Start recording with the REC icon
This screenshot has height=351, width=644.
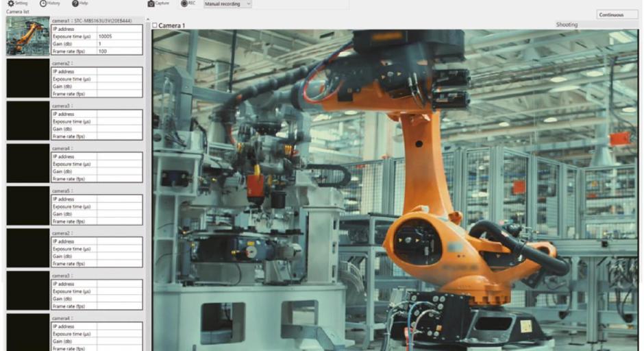click(184, 3)
